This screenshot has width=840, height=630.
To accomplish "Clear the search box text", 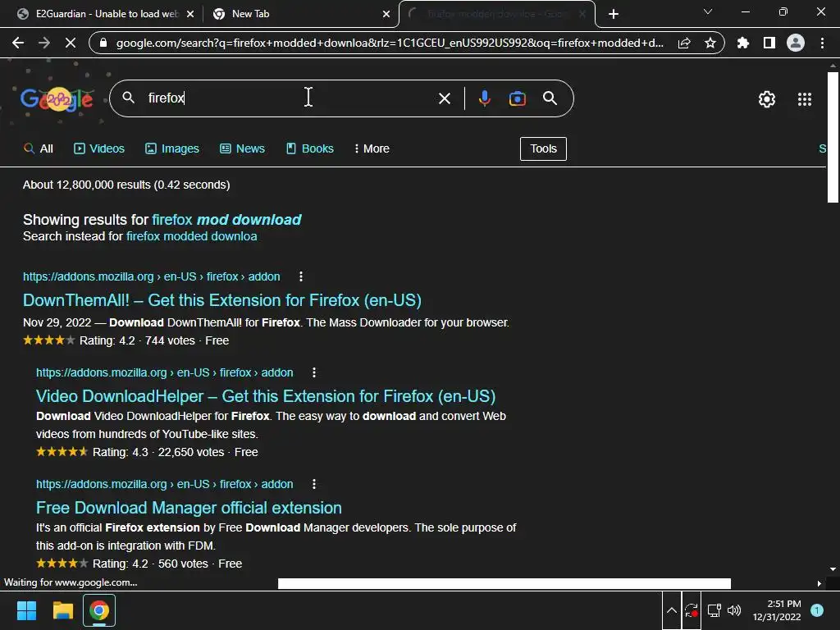I will 444,98.
